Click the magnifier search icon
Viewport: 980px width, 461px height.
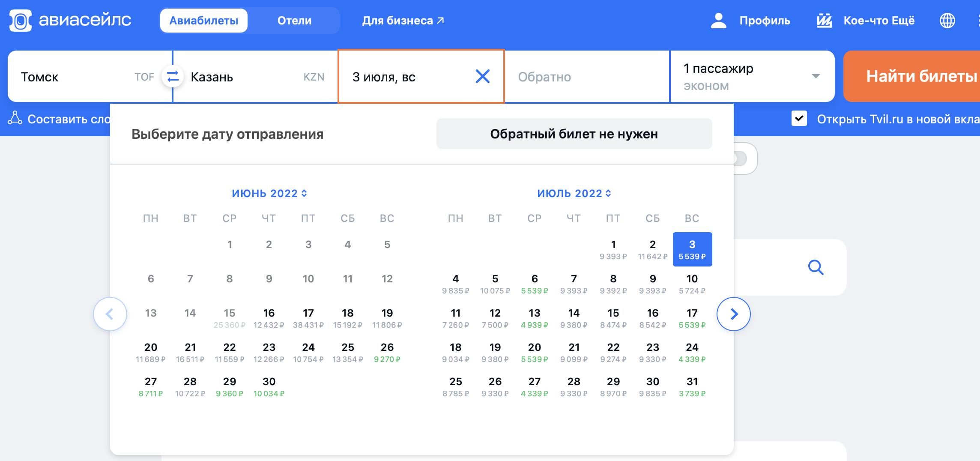tap(816, 267)
